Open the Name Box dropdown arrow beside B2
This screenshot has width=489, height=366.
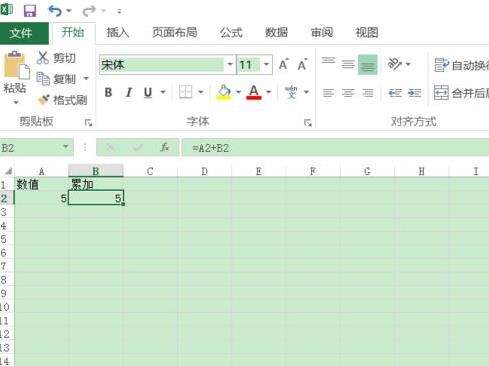tap(66, 147)
